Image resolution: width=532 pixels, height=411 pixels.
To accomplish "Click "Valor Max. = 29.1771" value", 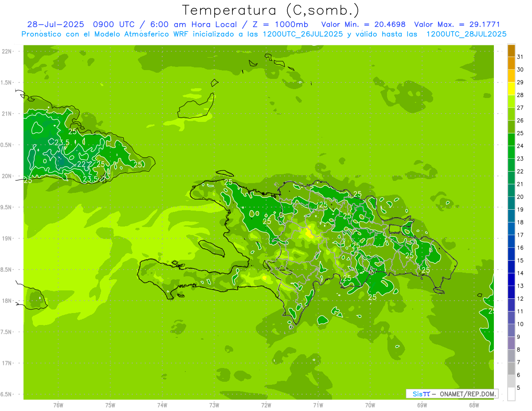I will point(457,24).
